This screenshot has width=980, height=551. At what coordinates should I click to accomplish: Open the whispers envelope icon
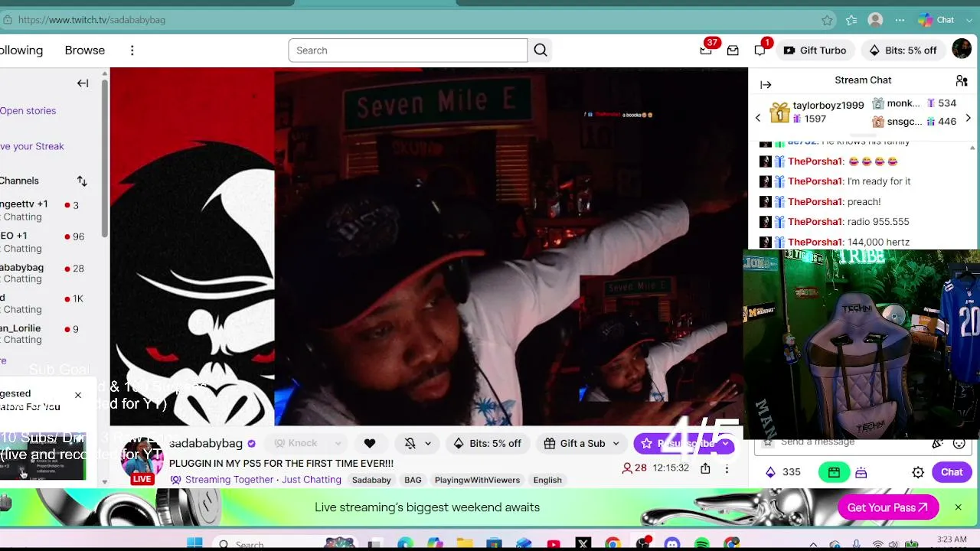733,51
